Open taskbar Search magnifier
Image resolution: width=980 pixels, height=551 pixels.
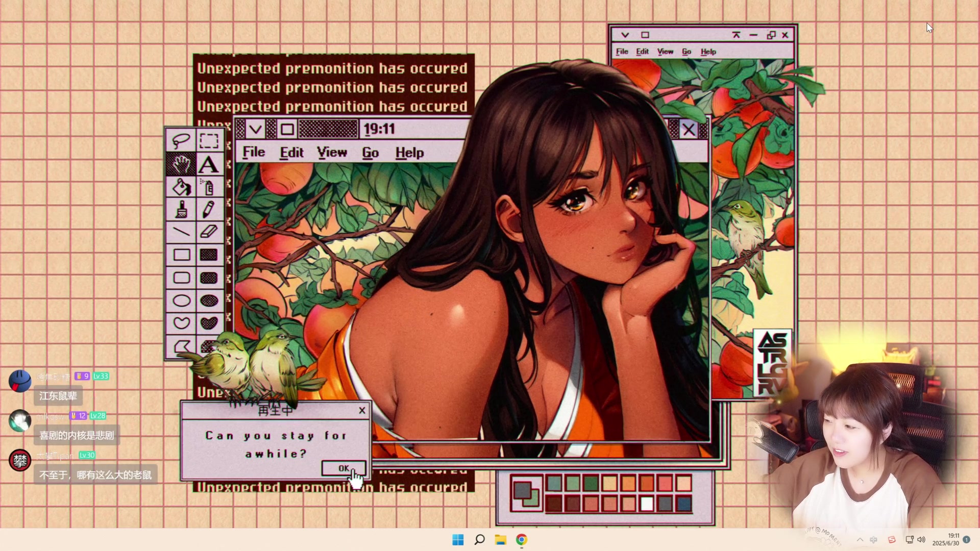[479, 540]
